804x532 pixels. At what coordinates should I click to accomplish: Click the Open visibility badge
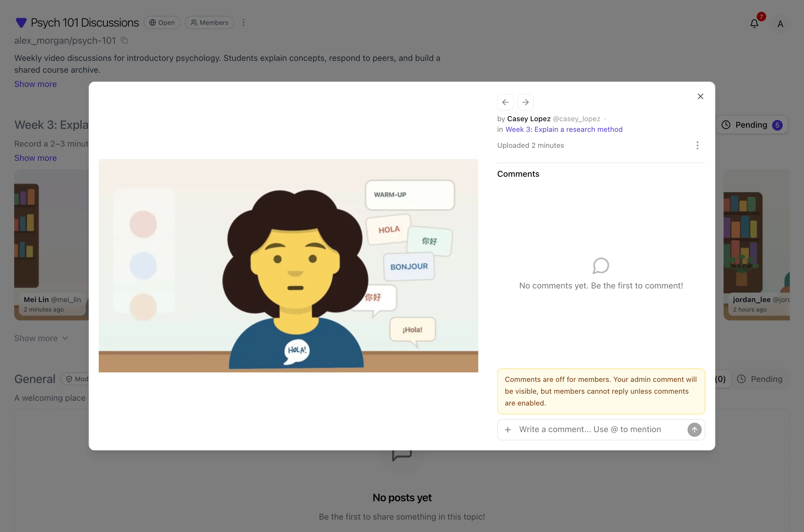coord(162,22)
